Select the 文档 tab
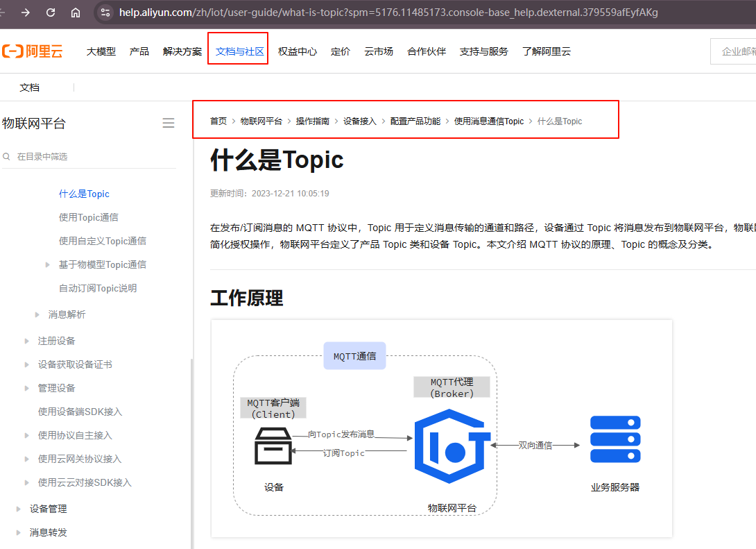 point(29,87)
